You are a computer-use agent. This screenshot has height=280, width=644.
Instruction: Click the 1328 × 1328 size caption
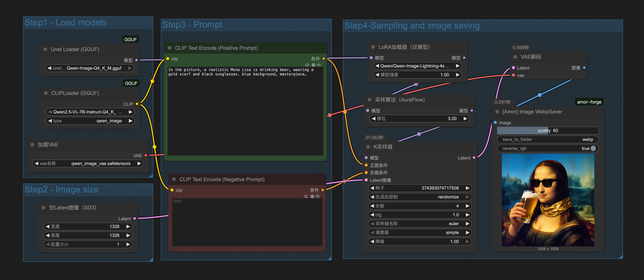click(x=548, y=249)
